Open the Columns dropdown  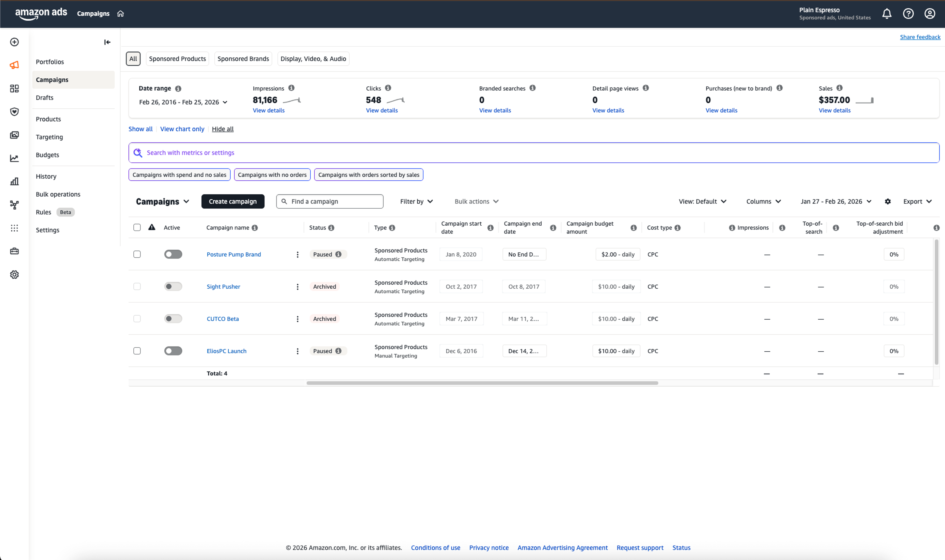763,202
